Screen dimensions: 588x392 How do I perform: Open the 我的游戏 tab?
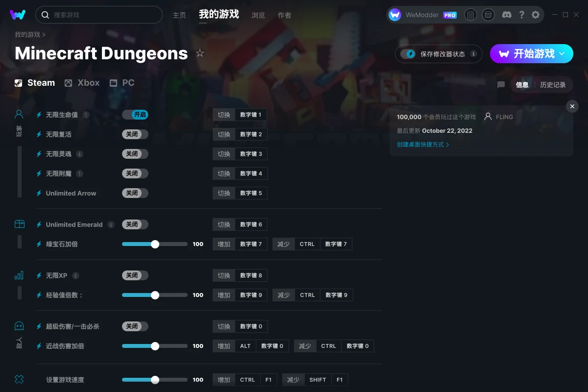click(219, 14)
